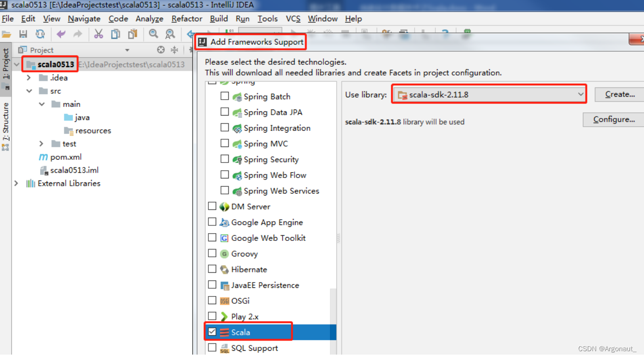The image size is (644, 357).
Task: Click the Play 2.x framework icon
Action: tap(224, 316)
